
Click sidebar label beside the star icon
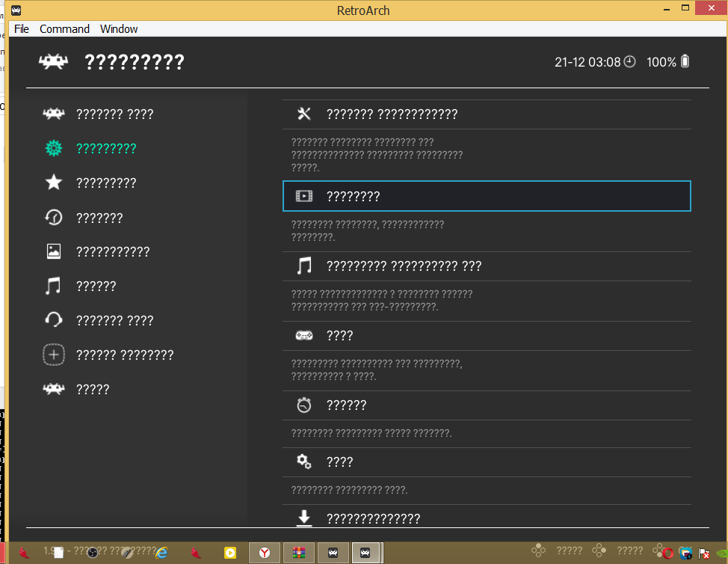(x=106, y=183)
